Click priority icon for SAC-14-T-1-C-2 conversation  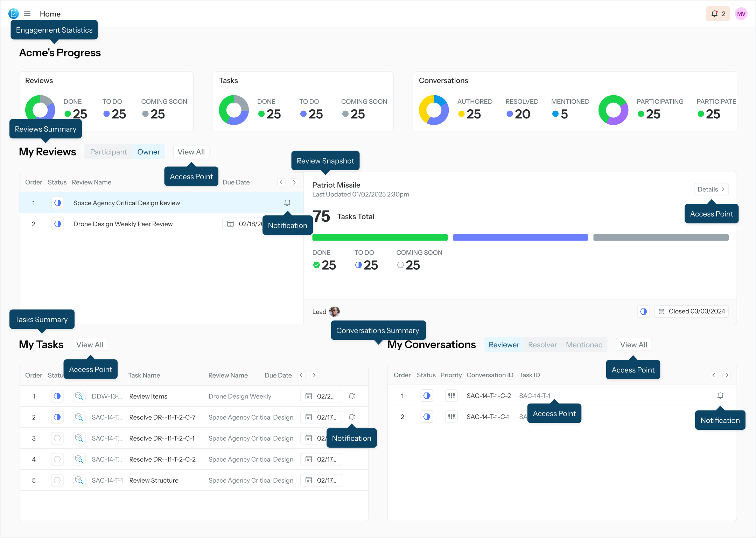(451, 396)
